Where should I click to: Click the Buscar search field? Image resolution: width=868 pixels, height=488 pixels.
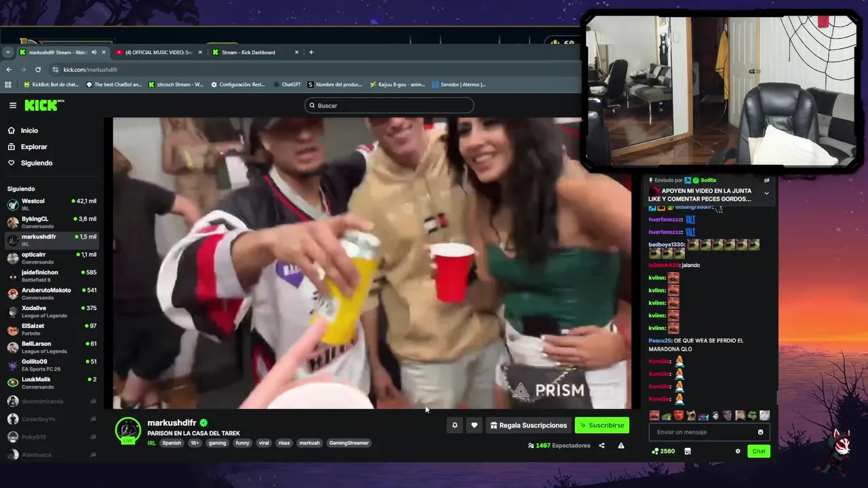click(x=389, y=105)
